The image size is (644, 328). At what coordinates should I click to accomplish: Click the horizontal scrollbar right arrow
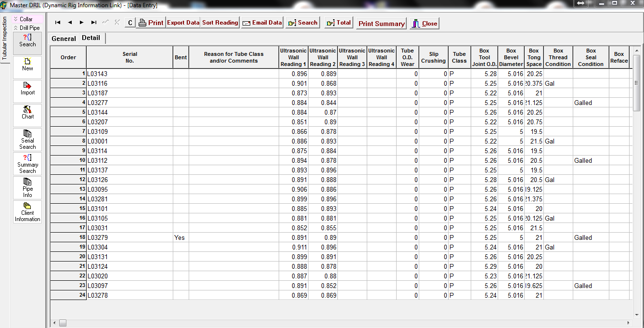coord(628,323)
